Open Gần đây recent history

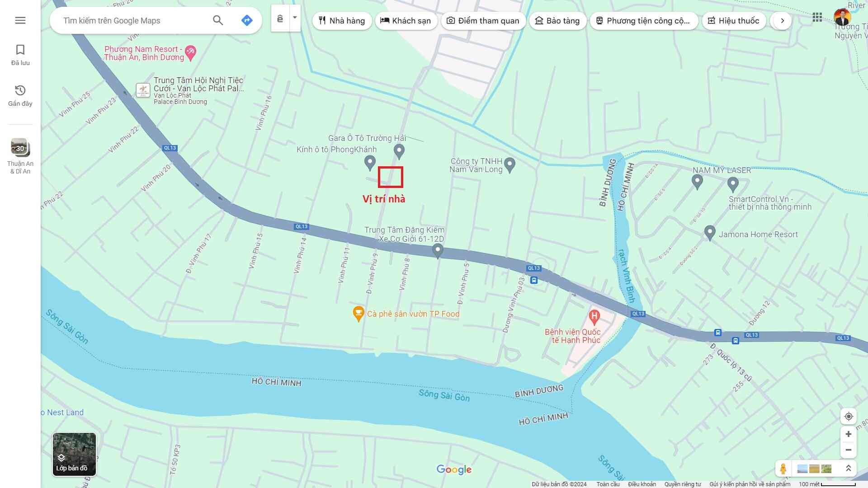(x=20, y=95)
